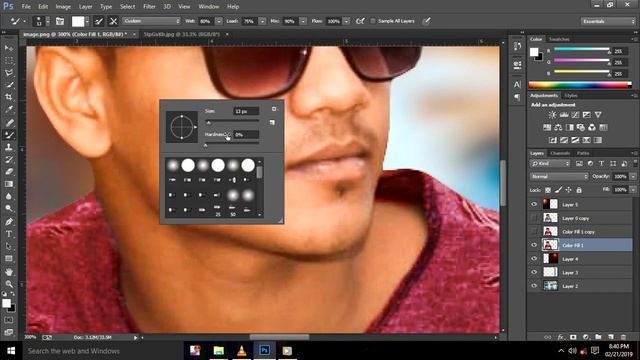The width and height of the screenshot is (640, 360).
Task: Show Layer 0 copy visibility
Action: pos(534,218)
